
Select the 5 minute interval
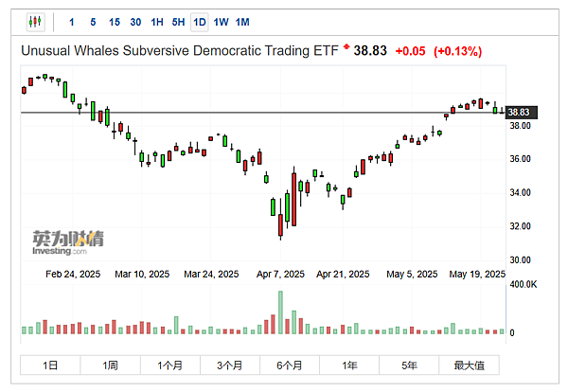(x=93, y=23)
